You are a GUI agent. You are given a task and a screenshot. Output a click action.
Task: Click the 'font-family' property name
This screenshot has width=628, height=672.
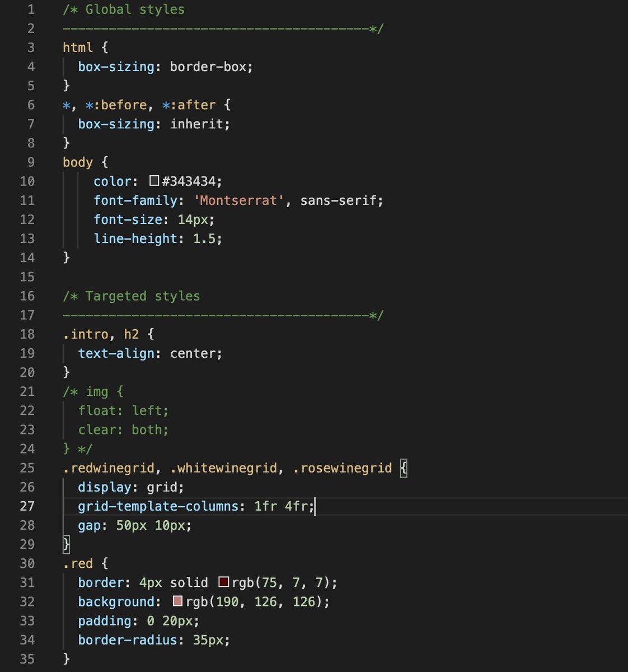135,200
